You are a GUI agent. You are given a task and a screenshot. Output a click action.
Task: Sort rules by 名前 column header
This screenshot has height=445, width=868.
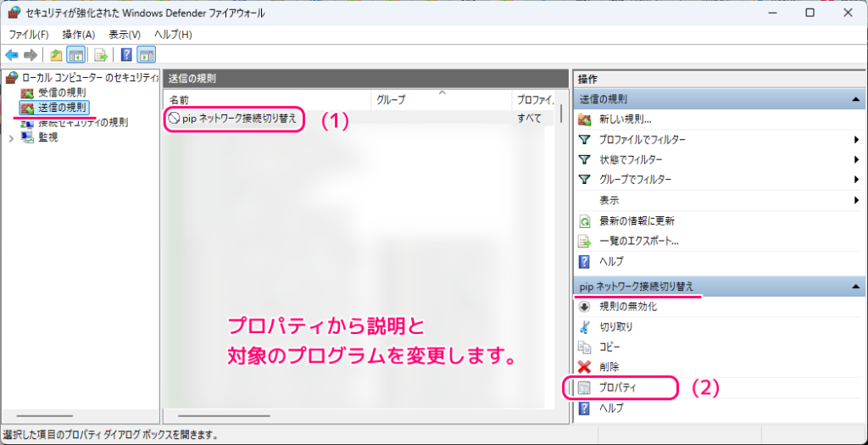tap(267, 100)
